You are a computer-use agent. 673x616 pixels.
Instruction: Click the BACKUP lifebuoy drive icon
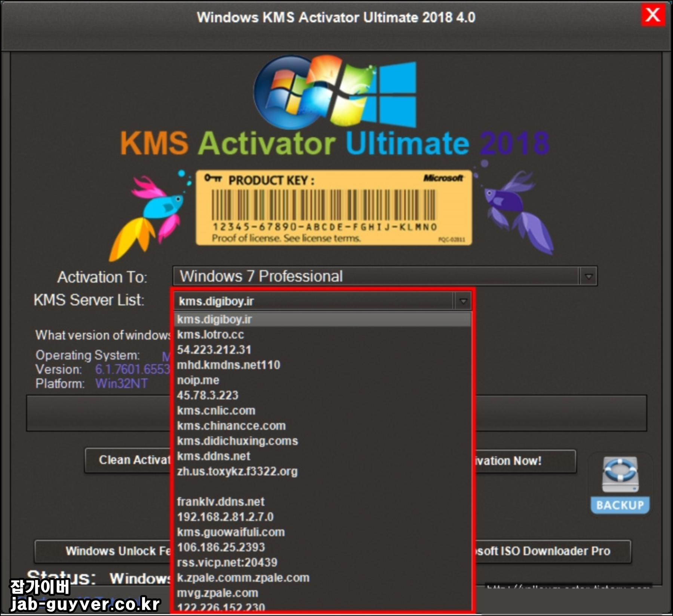tap(620, 485)
